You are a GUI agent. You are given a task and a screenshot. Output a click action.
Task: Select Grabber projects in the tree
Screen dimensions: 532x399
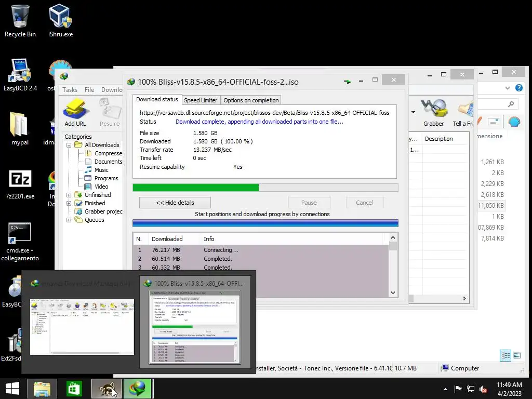pos(99,211)
